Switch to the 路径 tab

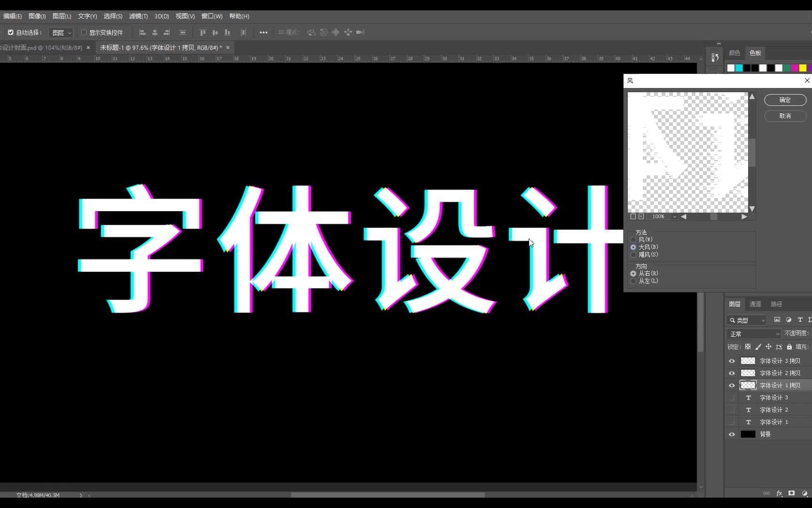click(x=776, y=304)
